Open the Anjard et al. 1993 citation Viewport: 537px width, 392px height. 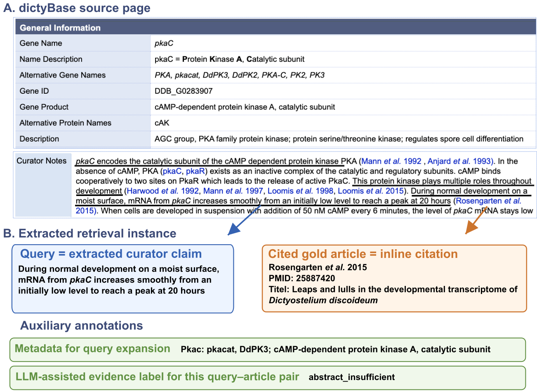point(460,161)
